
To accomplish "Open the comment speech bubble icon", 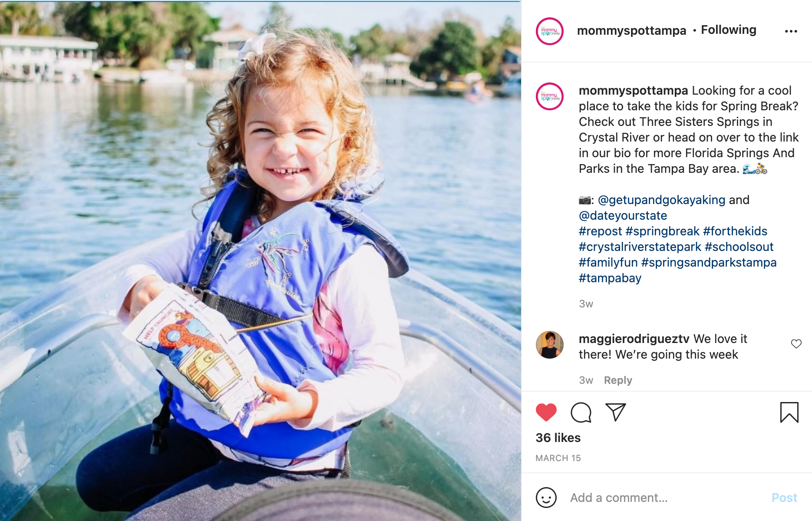I will [581, 412].
